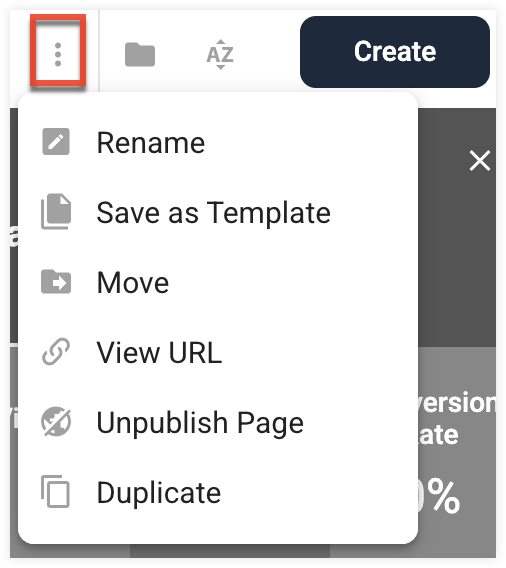Screen dimensions: 506x568
Task: Click the Create button
Action: pos(395,51)
